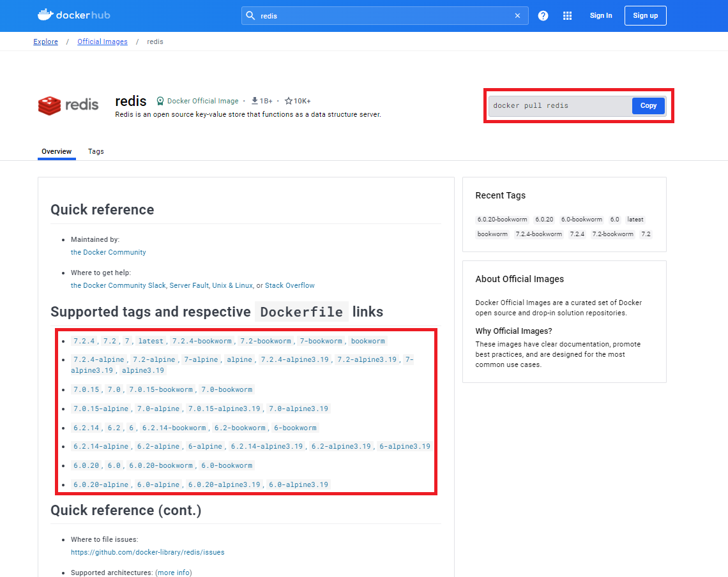Select the 6.0 recent tag chip
728x577 pixels.
click(x=615, y=220)
